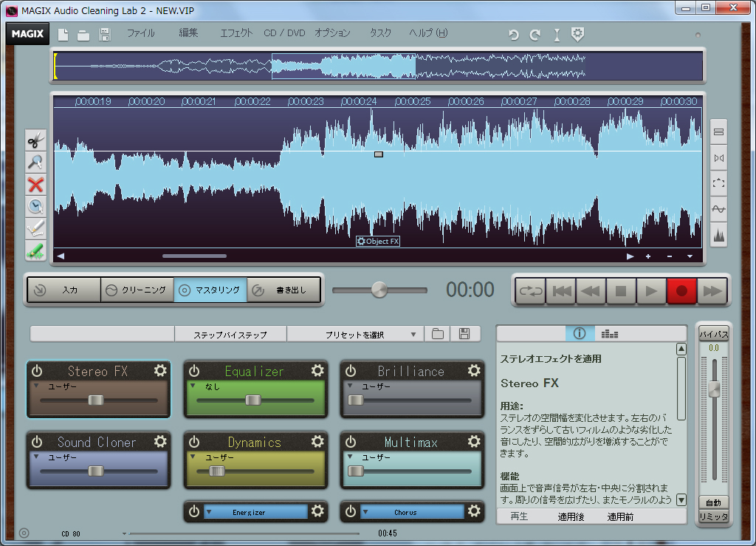The width and height of the screenshot is (756, 546).
Task: Expand Energizer preset dropdown arrow
Action: pyautogui.click(x=209, y=512)
